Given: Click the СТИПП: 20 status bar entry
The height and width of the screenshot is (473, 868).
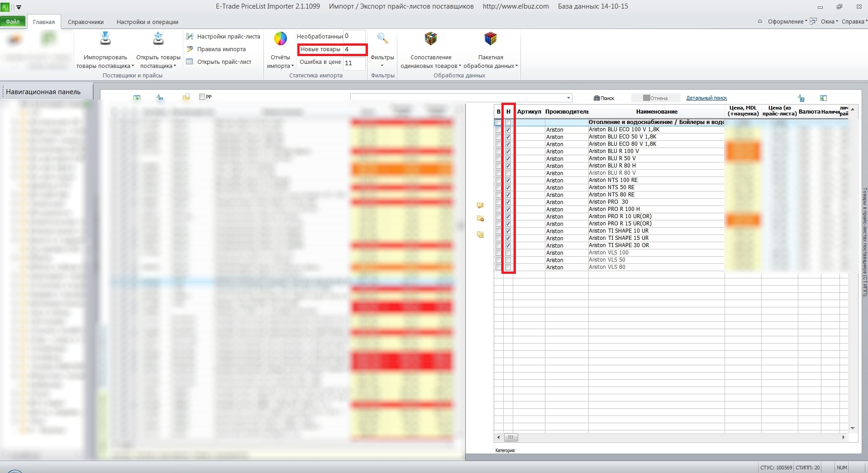Looking at the screenshot, I should 808,468.
